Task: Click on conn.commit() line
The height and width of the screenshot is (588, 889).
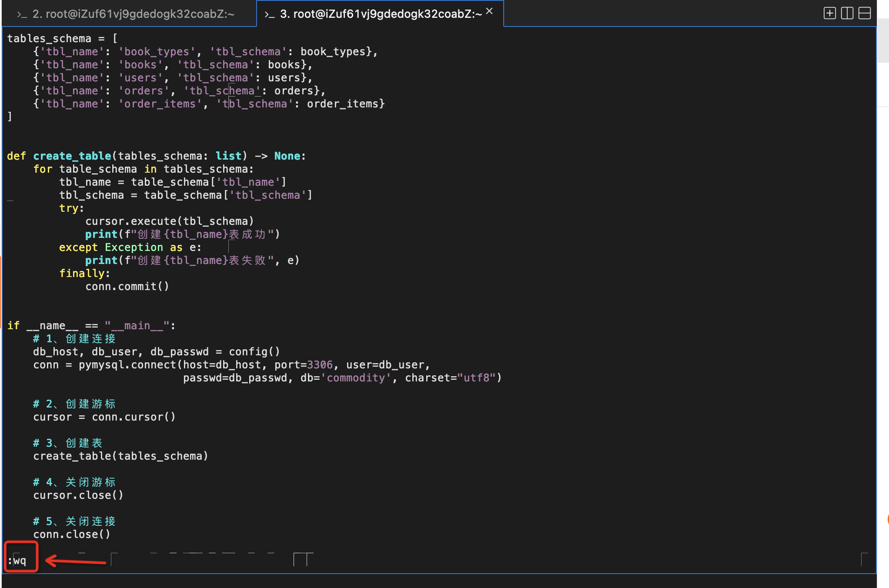Action: point(127,286)
